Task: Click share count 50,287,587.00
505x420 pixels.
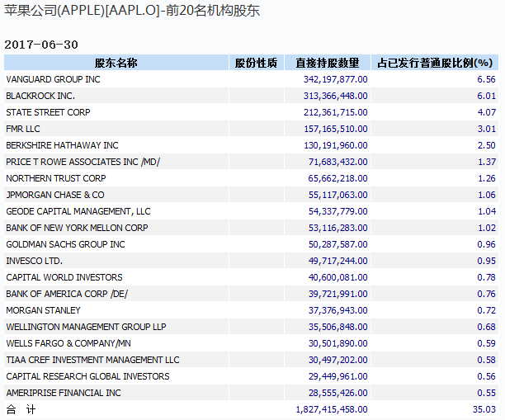Action: coord(337,244)
